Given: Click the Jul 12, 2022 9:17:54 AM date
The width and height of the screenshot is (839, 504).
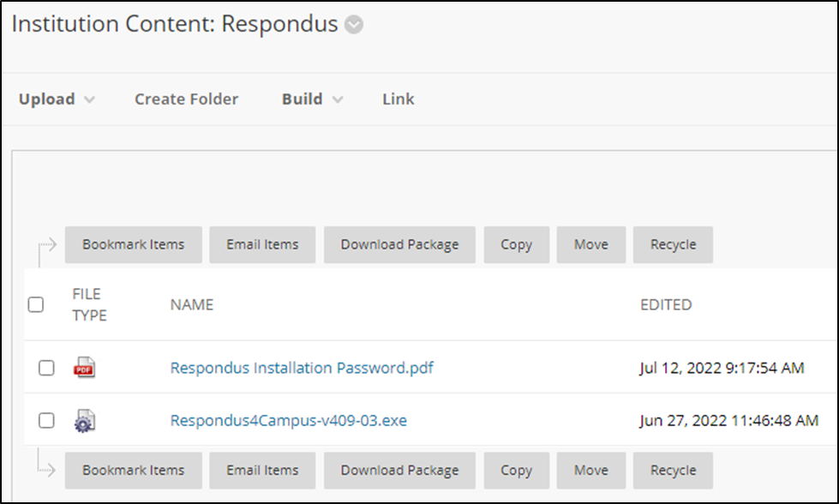Looking at the screenshot, I should 722,368.
